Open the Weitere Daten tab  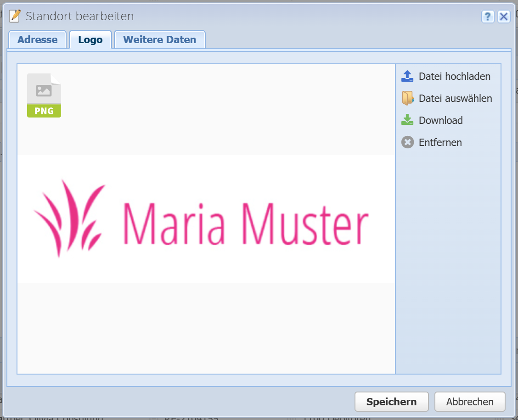coord(159,39)
